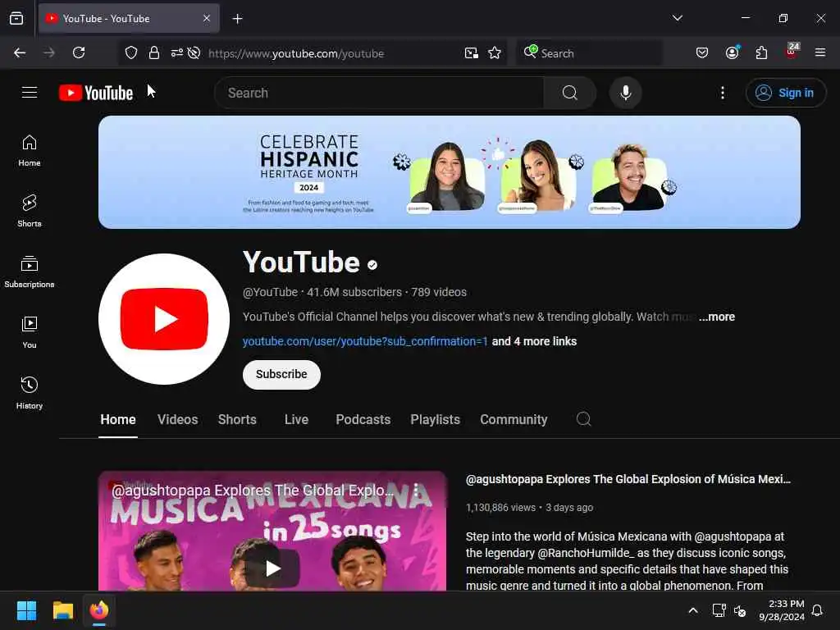This screenshot has height=630, width=840.
Task: Bookmark this page with the star
Action: [x=495, y=52]
